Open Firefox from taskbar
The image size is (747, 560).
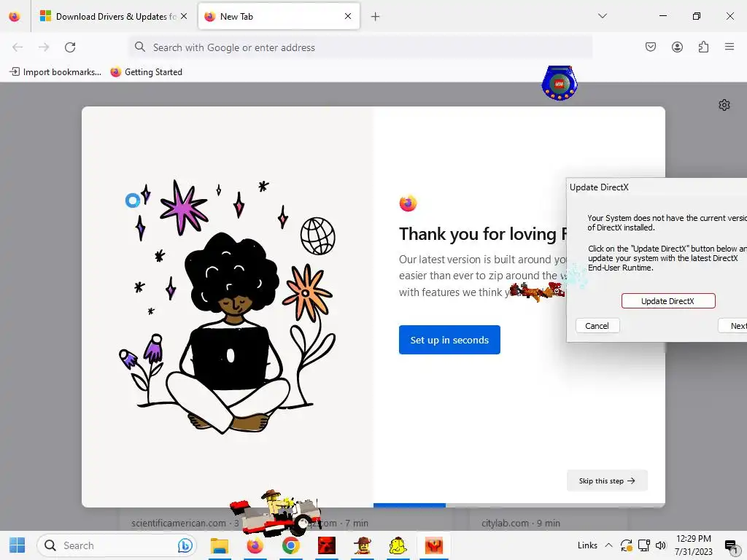pos(255,545)
